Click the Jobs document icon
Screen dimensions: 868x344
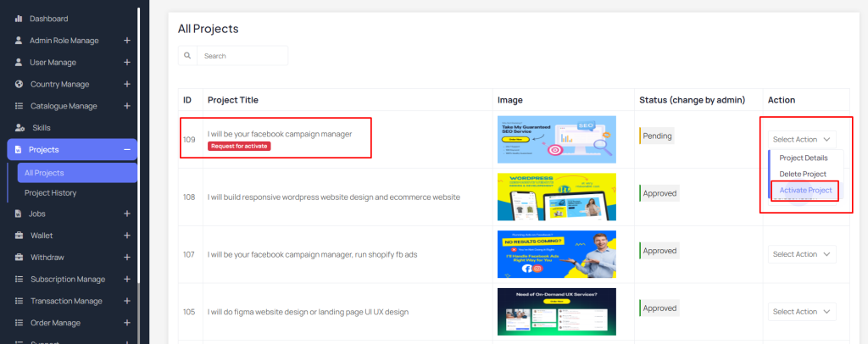19,214
